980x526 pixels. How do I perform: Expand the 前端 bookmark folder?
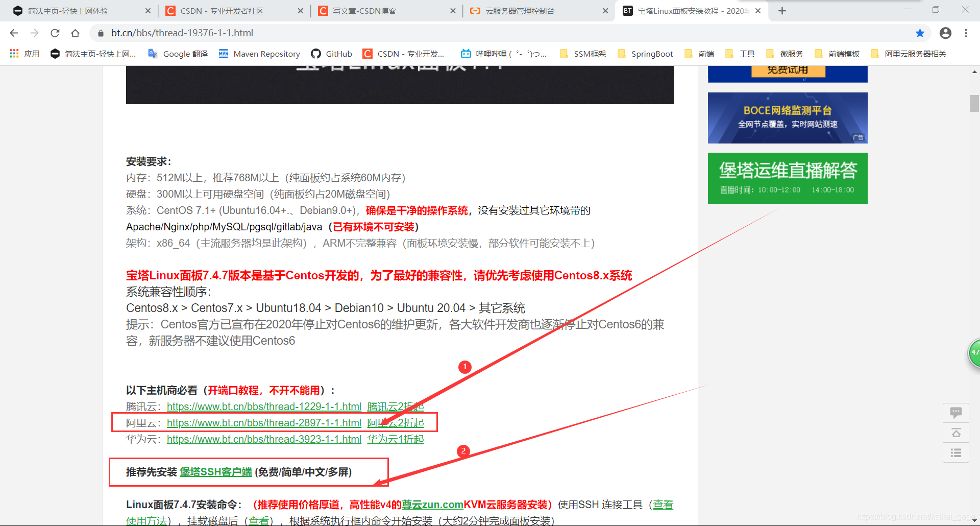(699, 54)
